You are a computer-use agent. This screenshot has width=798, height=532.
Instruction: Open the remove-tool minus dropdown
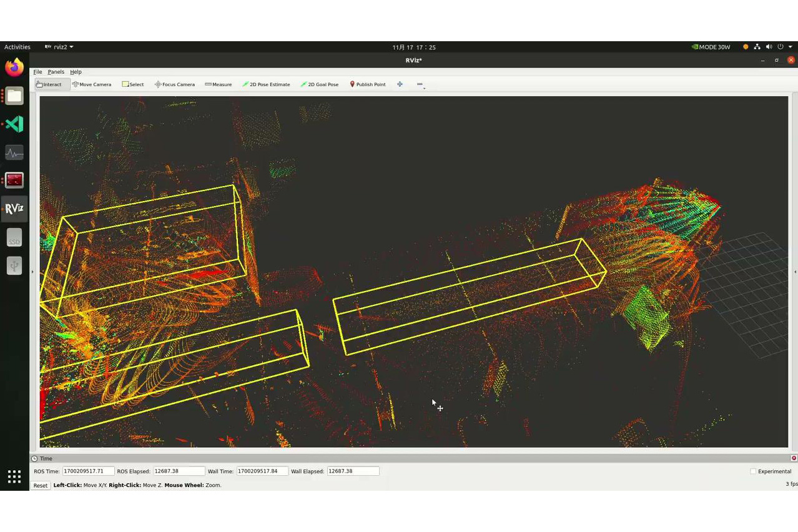coord(420,85)
